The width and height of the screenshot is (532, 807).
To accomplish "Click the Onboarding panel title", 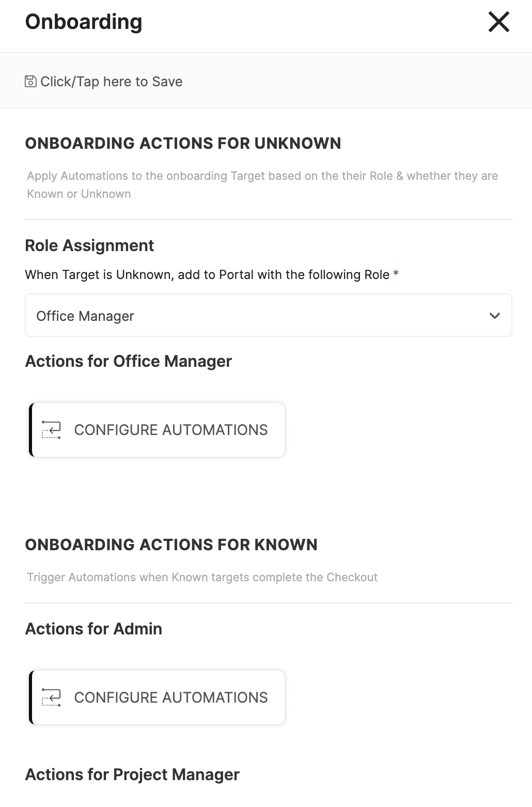I will (84, 22).
